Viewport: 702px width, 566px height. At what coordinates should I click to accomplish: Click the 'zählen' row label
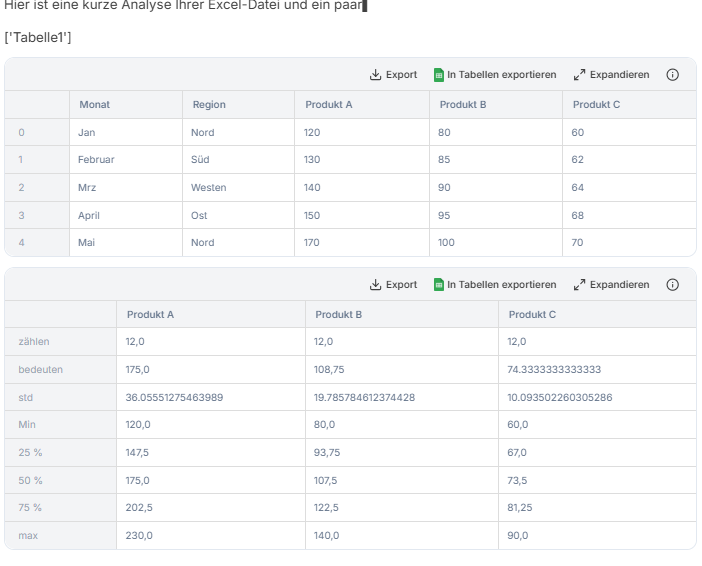pyautogui.click(x=34, y=342)
